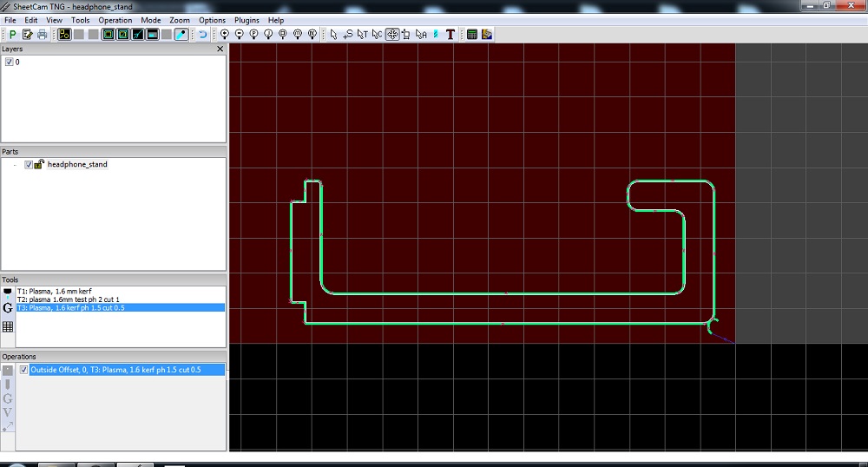Close the Layers panel
868x467 pixels.
tap(220, 49)
